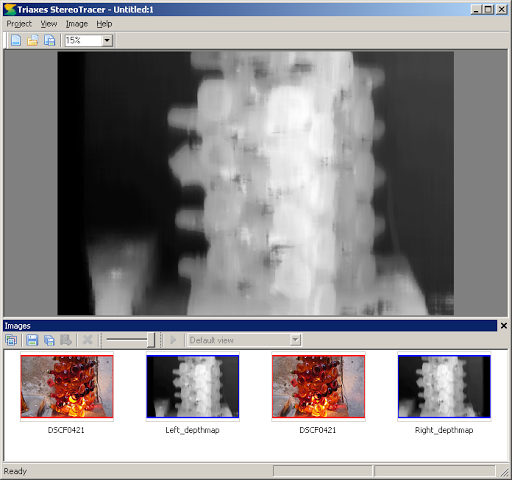Open the Project menu

(x=19, y=24)
